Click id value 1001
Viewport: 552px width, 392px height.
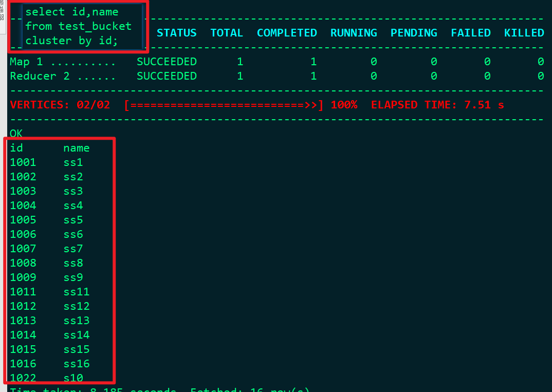click(x=23, y=162)
